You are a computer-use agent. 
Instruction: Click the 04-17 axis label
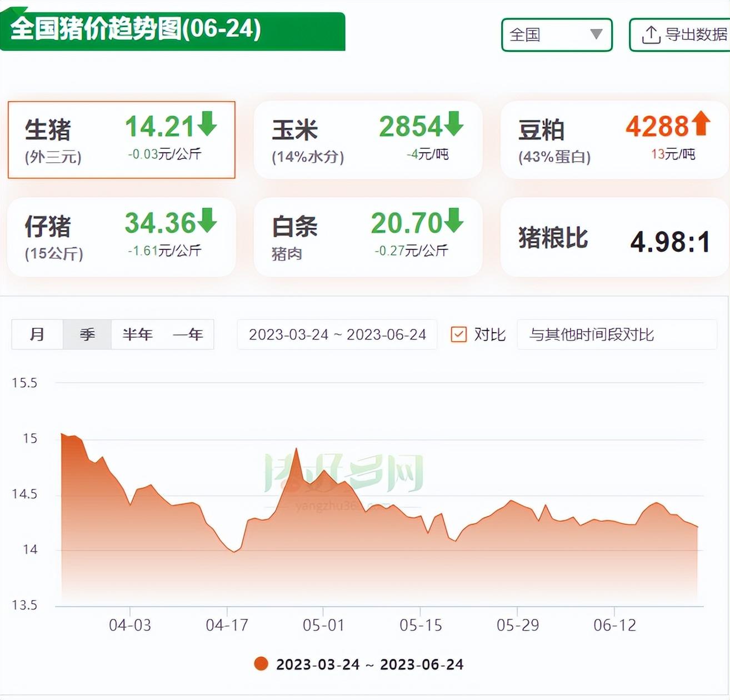point(227,626)
